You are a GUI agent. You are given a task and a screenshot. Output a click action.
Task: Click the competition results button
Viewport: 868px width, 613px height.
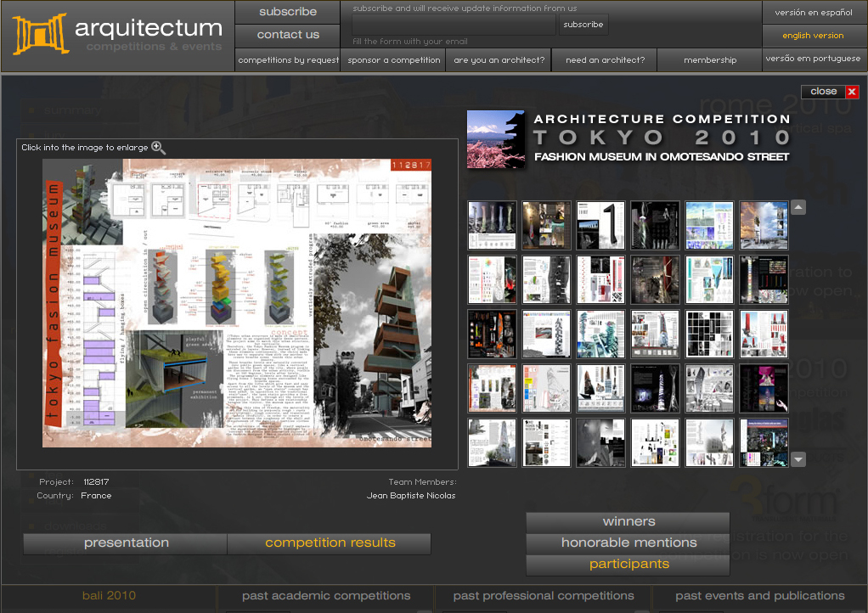(x=330, y=543)
